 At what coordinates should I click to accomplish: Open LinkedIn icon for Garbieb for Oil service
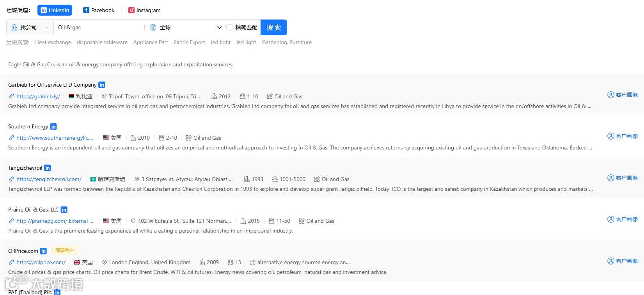[102, 85]
